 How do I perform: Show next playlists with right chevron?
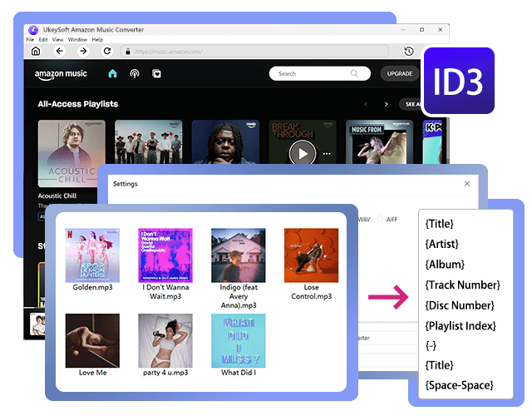[x=386, y=104]
